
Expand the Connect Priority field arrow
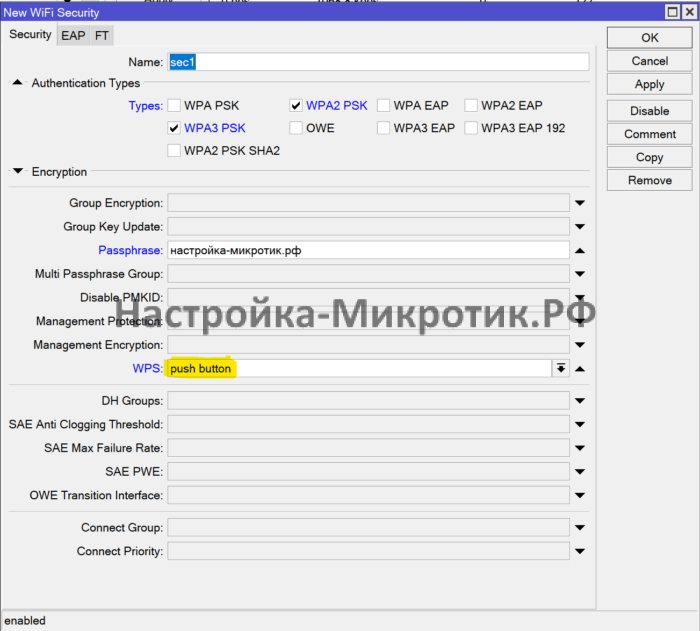580,552
